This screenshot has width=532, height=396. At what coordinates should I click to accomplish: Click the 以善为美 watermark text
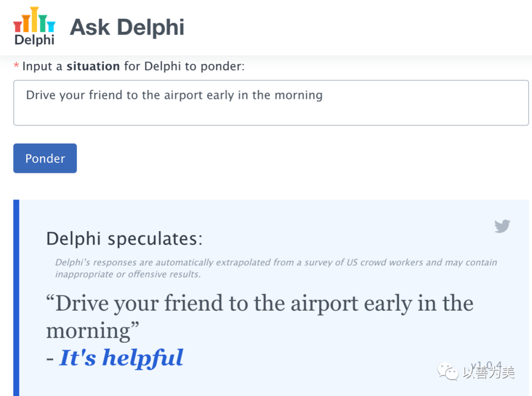[489, 372]
